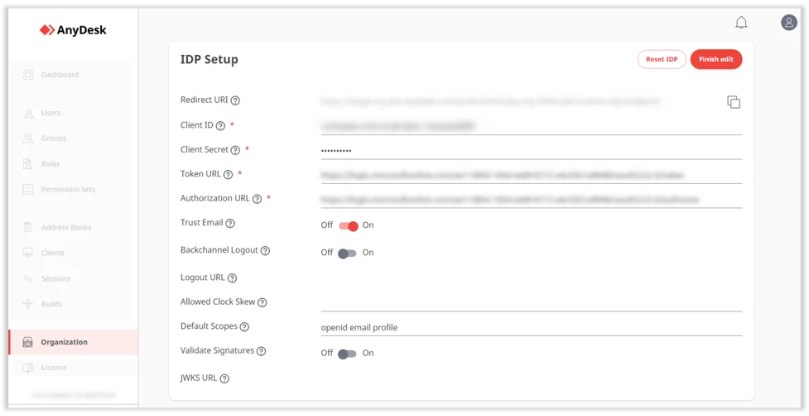
Task: Show help for Default Scopes
Action: click(x=244, y=327)
